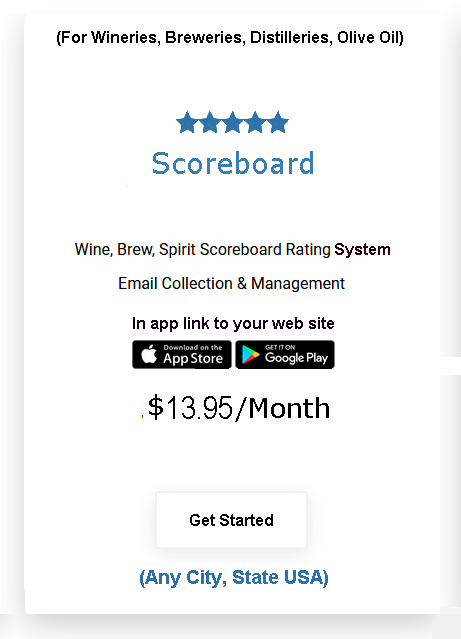Click the Get it on Google Play badge
461x639 pixels.
pos(285,355)
